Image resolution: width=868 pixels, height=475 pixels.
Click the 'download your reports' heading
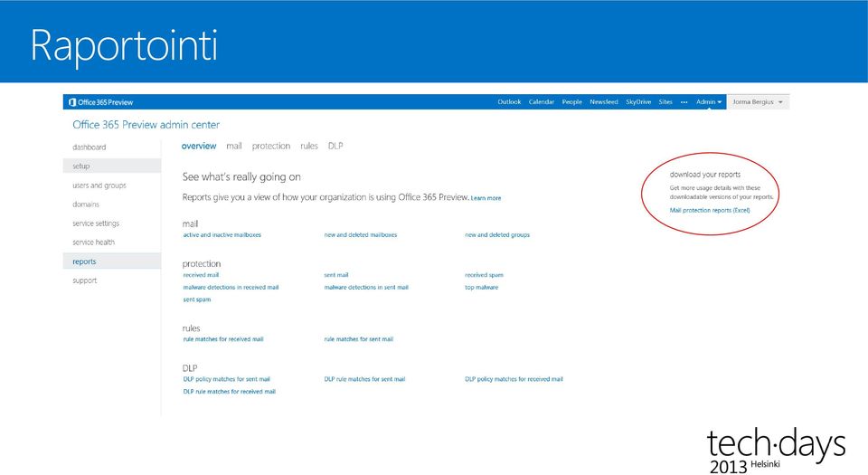pos(704,175)
